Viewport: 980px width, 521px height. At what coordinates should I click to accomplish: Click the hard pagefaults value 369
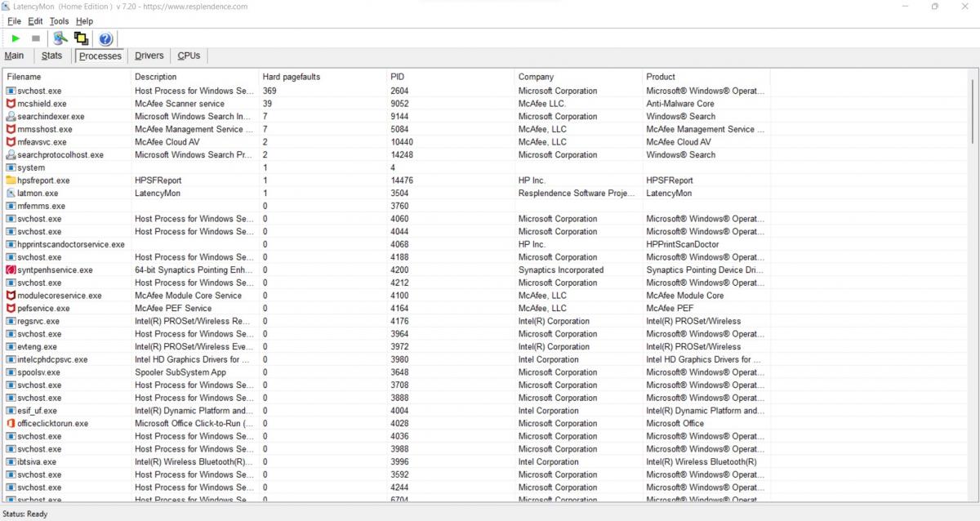click(269, 91)
